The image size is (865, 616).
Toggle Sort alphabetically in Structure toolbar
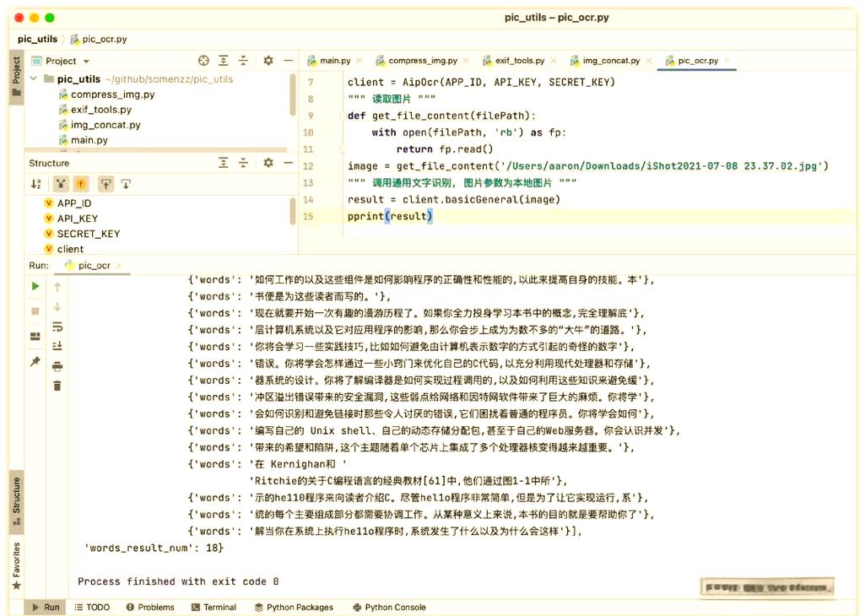point(35,184)
